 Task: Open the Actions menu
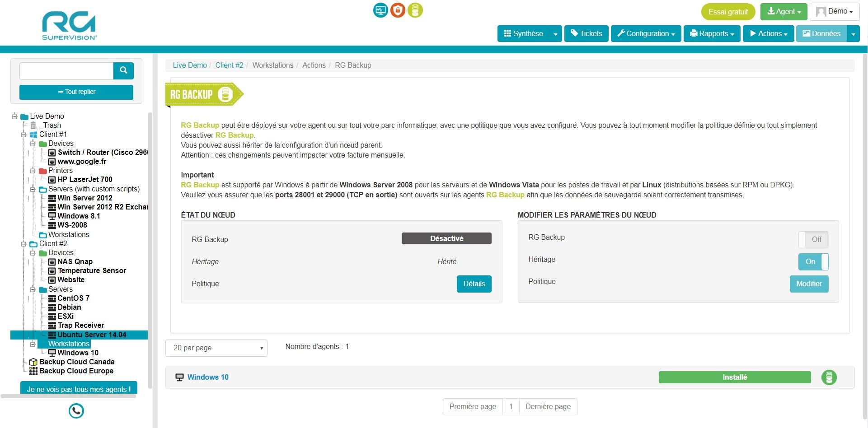768,34
